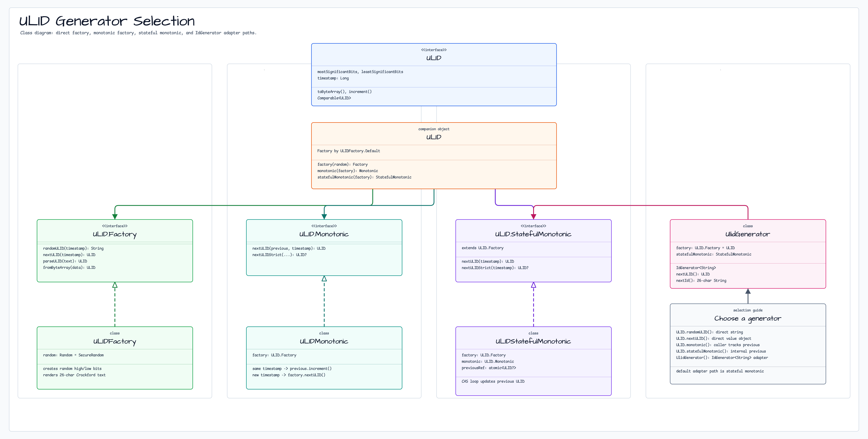Click 'ULID.monotonic(): caller tracks previous' guide line
This screenshot has height=439, width=868.
[718, 345]
